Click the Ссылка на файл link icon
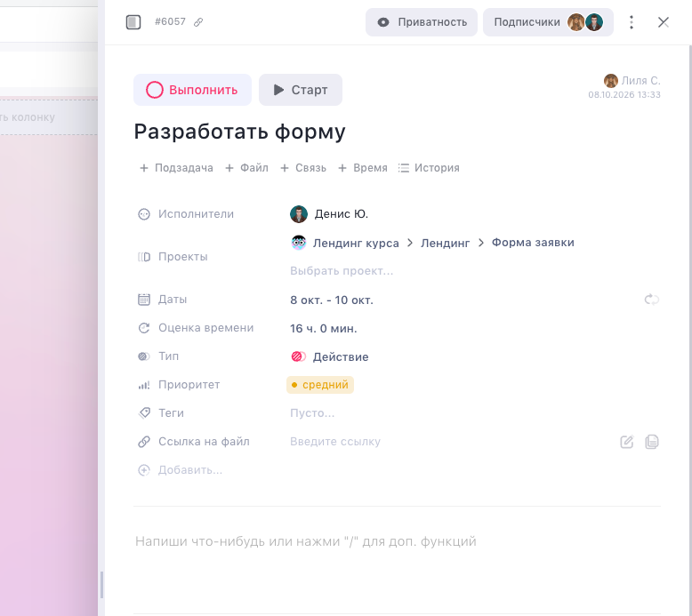The height and width of the screenshot is (616, 692). 144,442
